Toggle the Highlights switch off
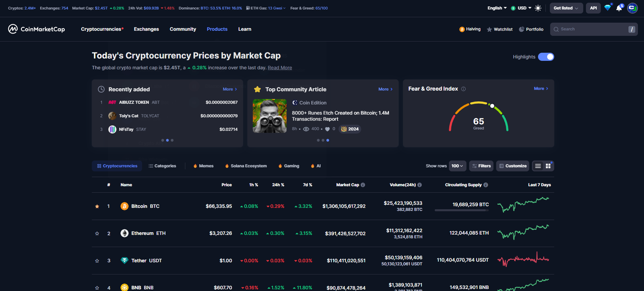 coord(546,57)
